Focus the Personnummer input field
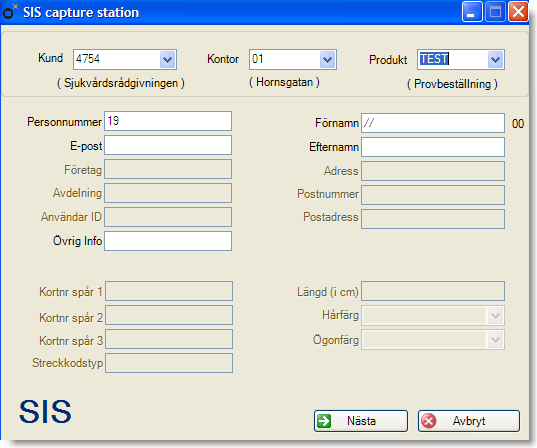Image resolution: width=537 pixels, height=448 pixels. (x=168, y=121)
